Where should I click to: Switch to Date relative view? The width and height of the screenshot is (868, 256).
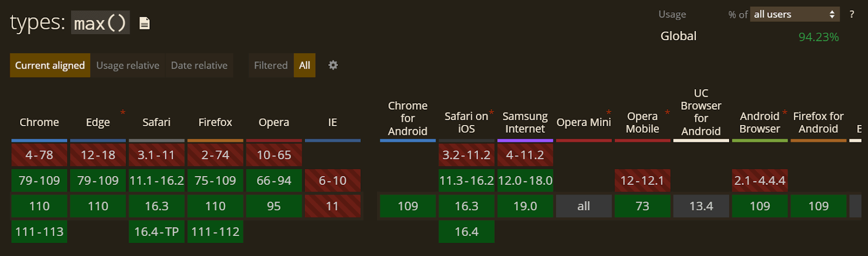[199, 65]
